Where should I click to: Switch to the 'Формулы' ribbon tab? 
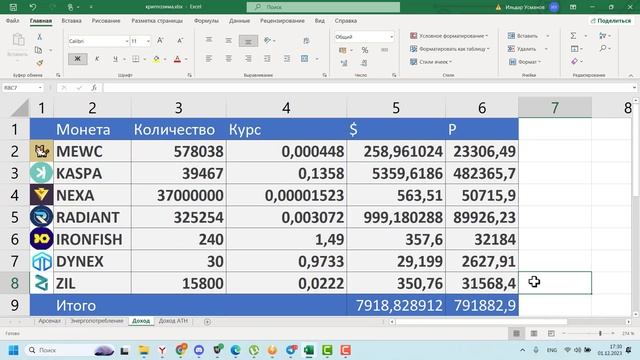coord(206,20)
